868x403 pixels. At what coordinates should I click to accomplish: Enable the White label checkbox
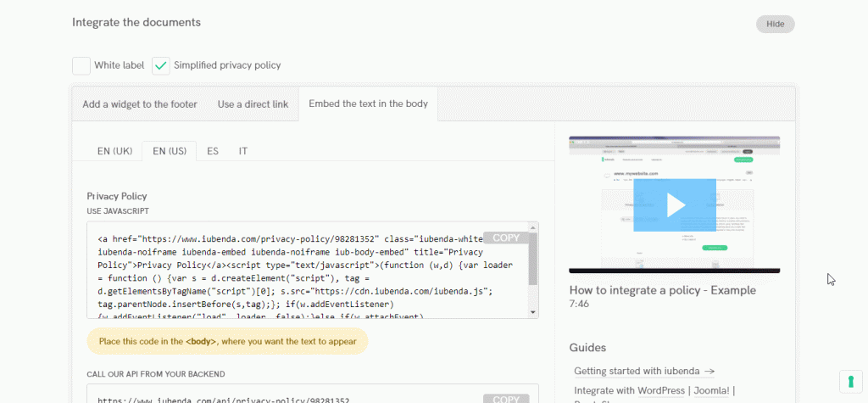(x=81, y=65)
